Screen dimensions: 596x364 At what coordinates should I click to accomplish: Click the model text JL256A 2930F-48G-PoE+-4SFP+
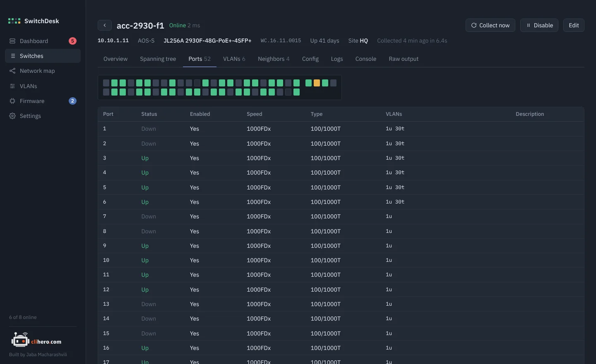pyautogui.click(x=207, y=41)
